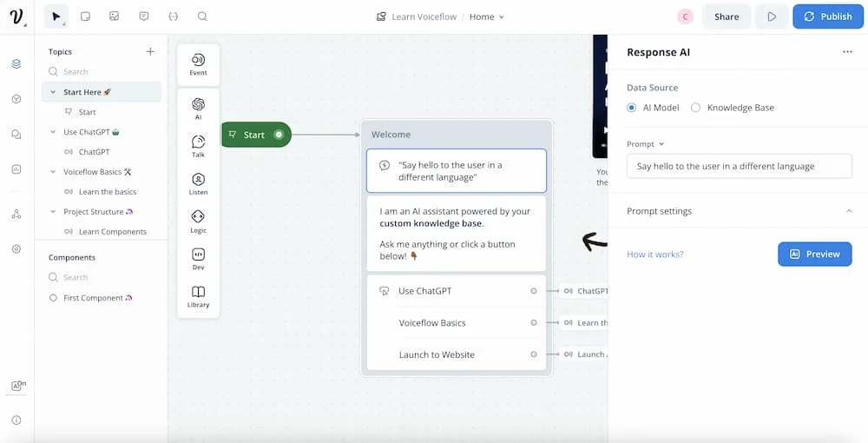868x443 pixels.
Task: Select the Use ChatGPT button option
Action: click(x=457, y=291)
